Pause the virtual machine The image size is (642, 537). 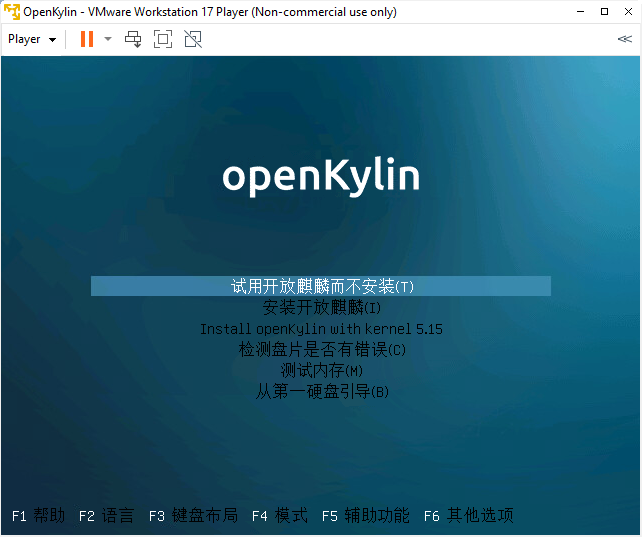pyautogui.click(x=87, y=39)
